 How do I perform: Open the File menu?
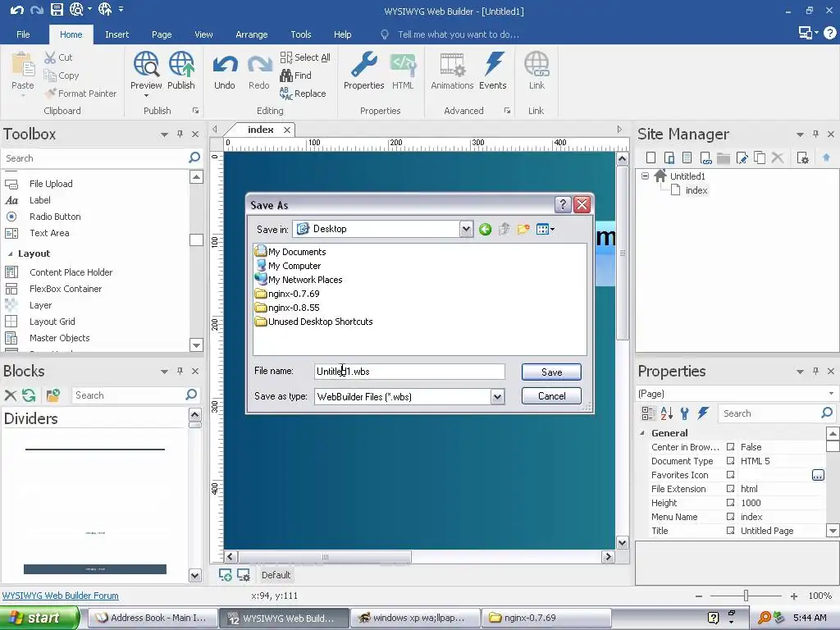point(23,34)
